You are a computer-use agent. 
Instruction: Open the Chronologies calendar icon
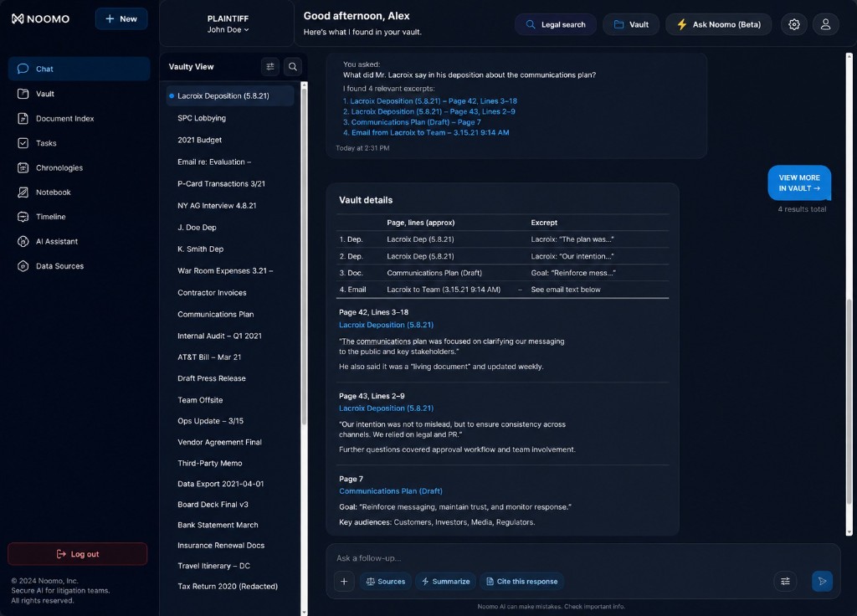(23, 167)
